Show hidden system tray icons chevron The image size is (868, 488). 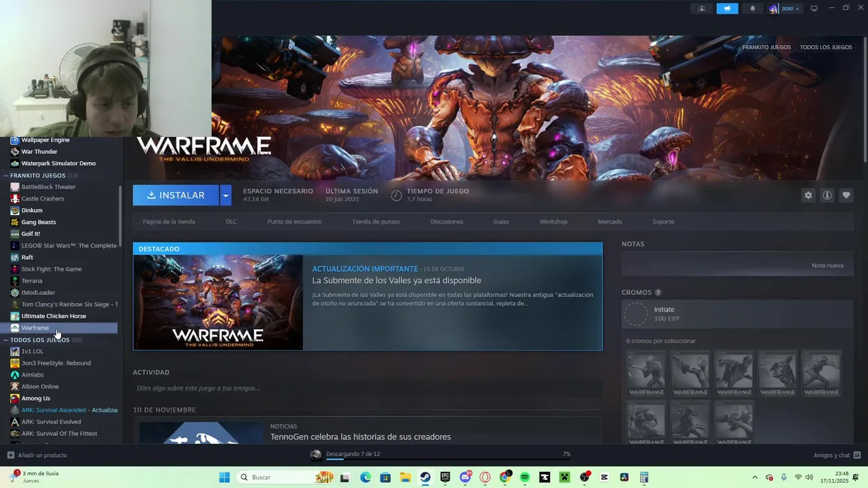point(755,477)
